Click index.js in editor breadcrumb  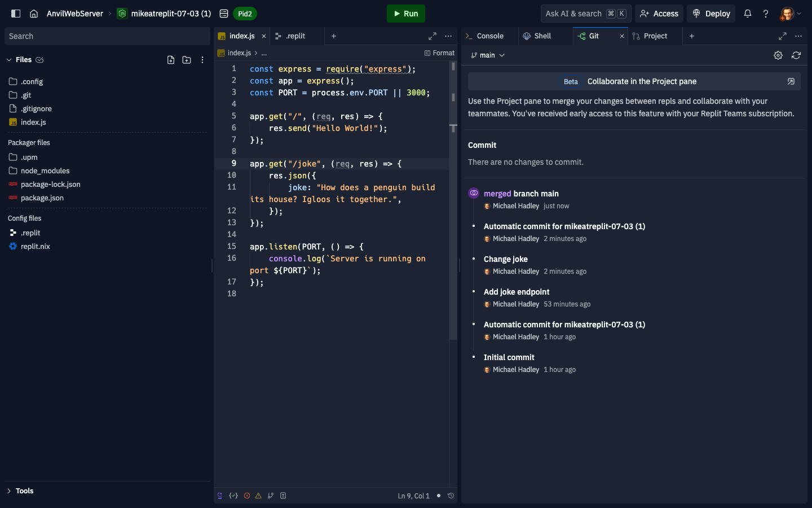pyautogui.click(x=239, y=53)
